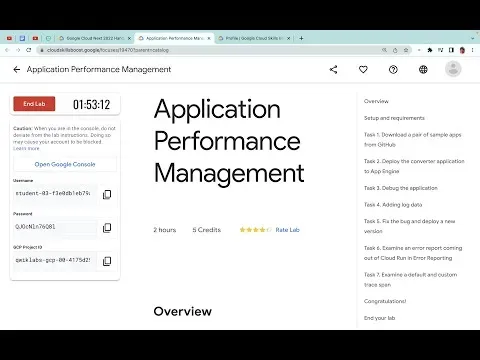
Task: Copy the Username with its copy icon
Action: point(107,194)
